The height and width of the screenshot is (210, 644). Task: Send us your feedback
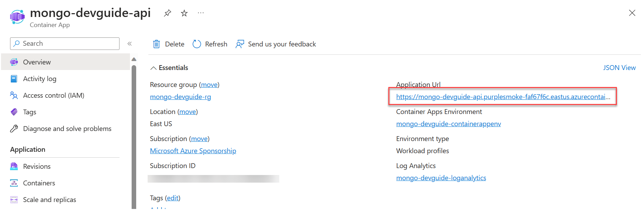click(x=276, y=44)
